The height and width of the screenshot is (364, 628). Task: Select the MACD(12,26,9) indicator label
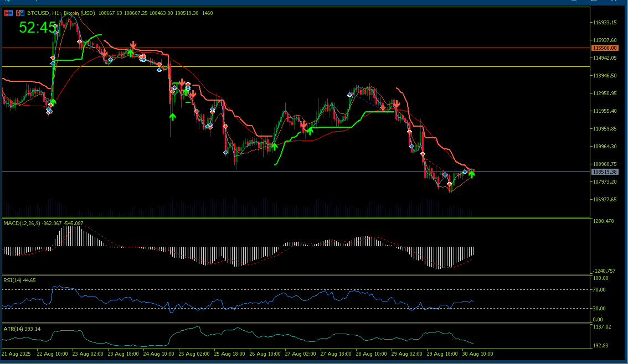43,223
